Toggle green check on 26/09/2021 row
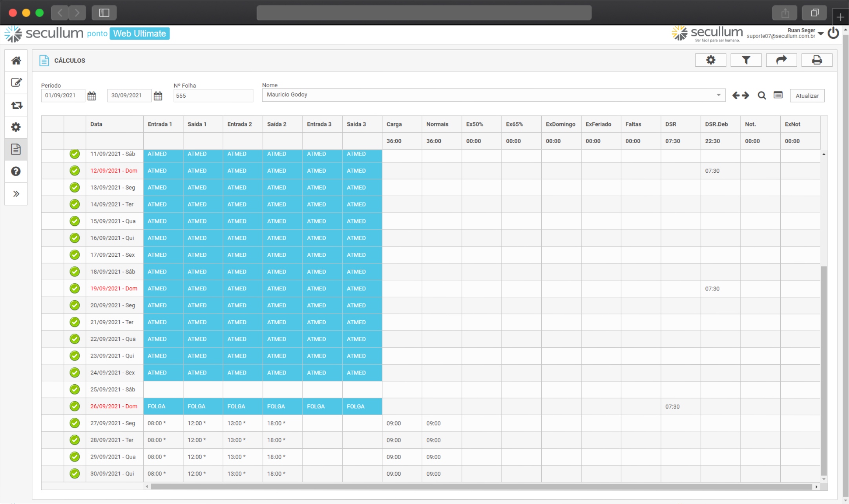849x504 pixels. point(75,406)
